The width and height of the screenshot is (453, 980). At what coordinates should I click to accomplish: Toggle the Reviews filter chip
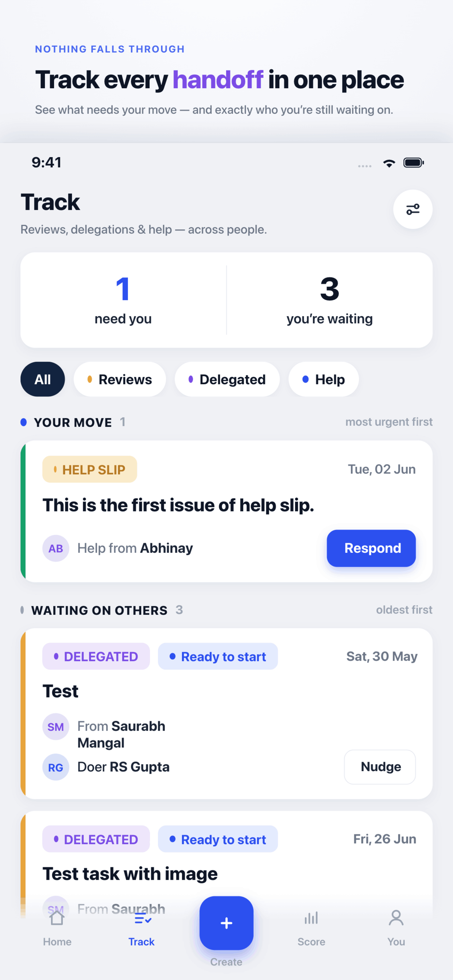[120, 379]
